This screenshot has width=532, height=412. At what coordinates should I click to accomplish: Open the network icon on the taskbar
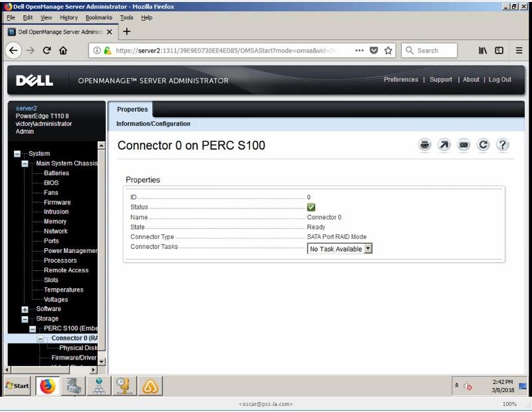[98, 386]
